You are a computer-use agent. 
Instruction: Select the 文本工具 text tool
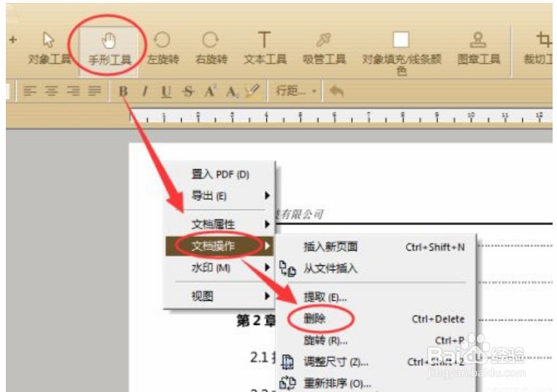click(x=265, y=48)
